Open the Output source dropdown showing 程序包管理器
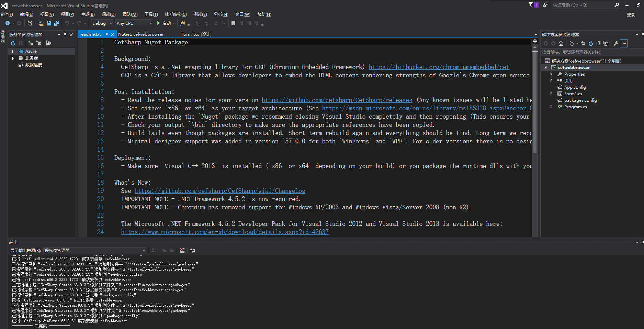Viewport: 644px width, 329px height. point(95,251)
